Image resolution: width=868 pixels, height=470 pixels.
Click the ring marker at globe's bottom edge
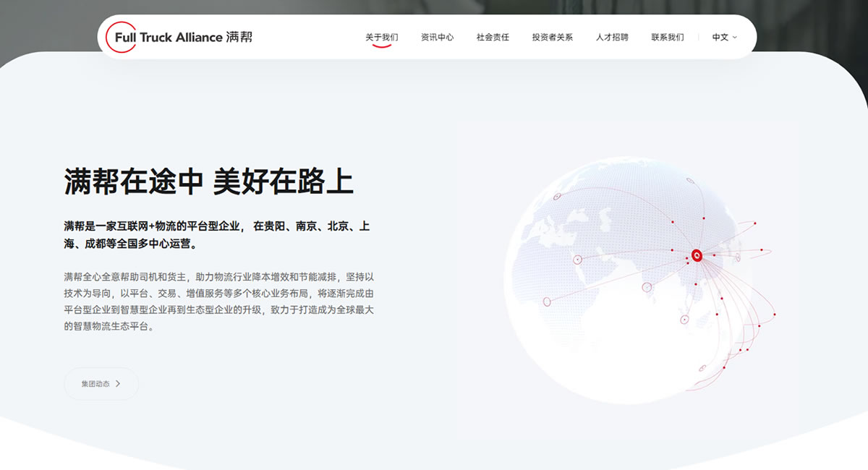pyautogui.click(x=702, y=368)
